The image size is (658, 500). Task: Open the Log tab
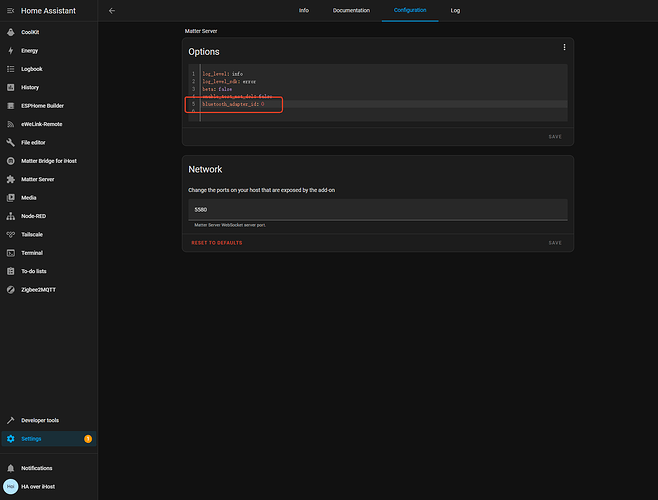pos(455,10)
